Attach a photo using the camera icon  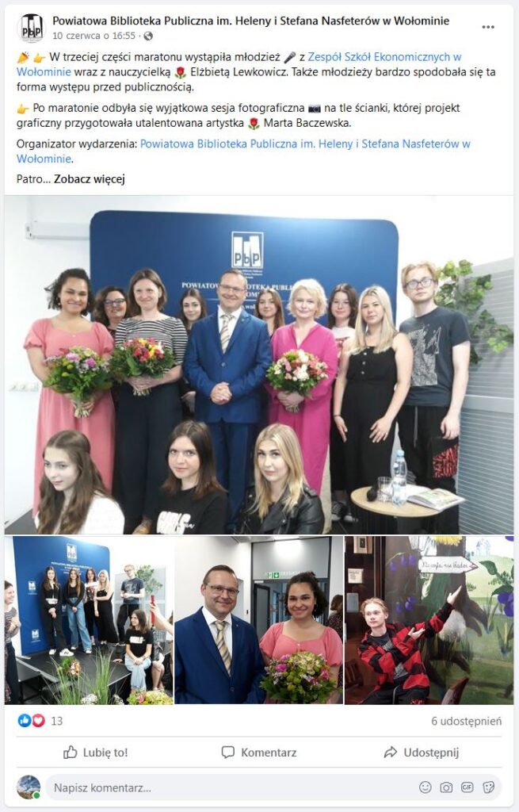click(446, 787)
